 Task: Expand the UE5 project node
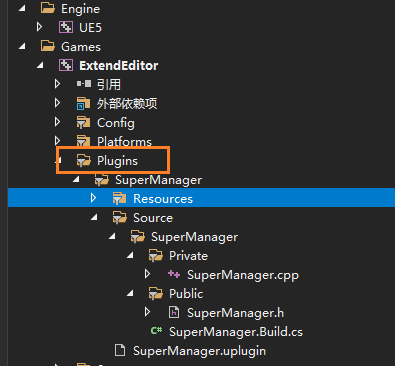[x=39, y=27]
